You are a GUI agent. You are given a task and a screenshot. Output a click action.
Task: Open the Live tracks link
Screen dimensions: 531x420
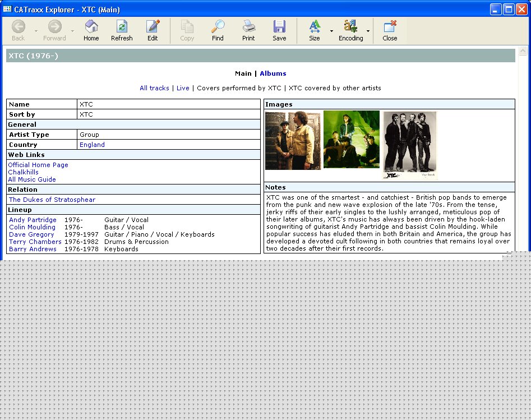click(x=183, y=88)
